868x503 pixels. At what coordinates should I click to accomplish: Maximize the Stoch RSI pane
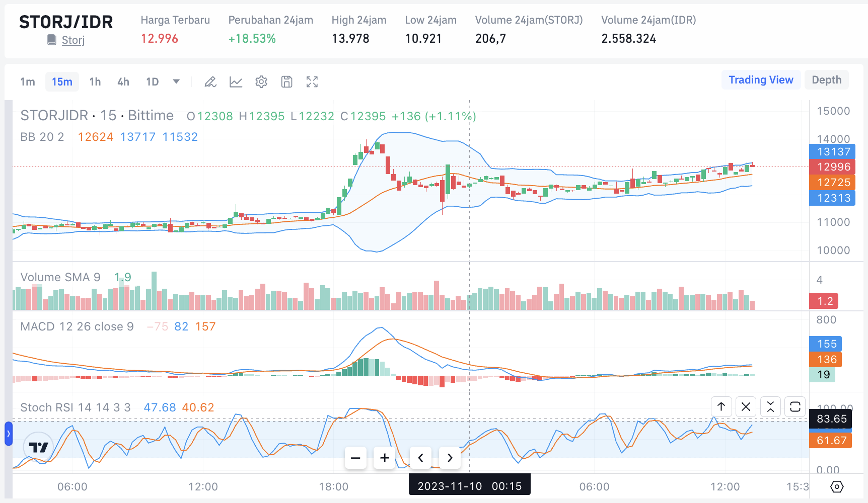click(x=795, y=406)
